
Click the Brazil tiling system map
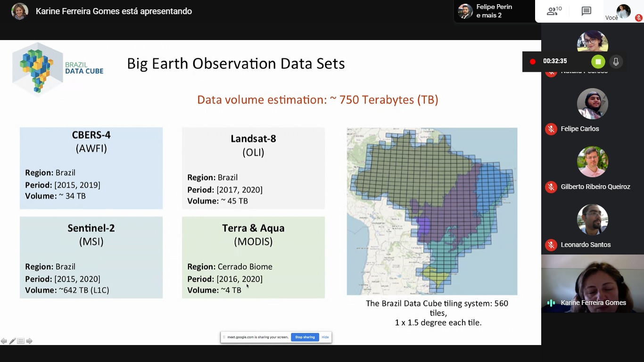(x=432, y=211)
